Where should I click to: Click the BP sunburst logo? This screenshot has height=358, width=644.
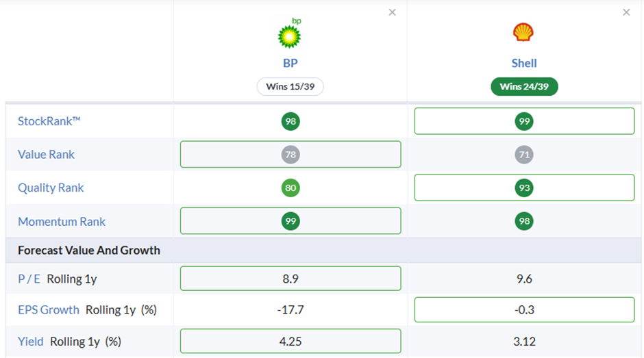coord(290,33)
